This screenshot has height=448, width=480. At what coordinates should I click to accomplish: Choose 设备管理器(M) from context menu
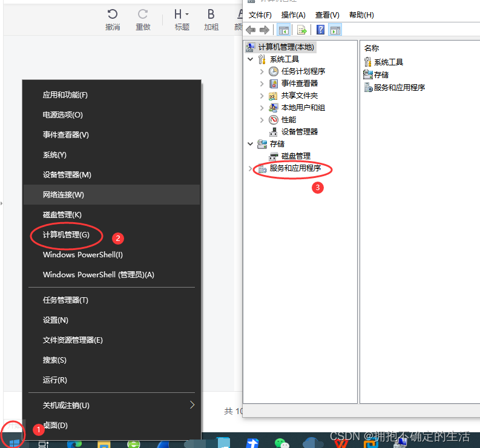click(112, 174)
